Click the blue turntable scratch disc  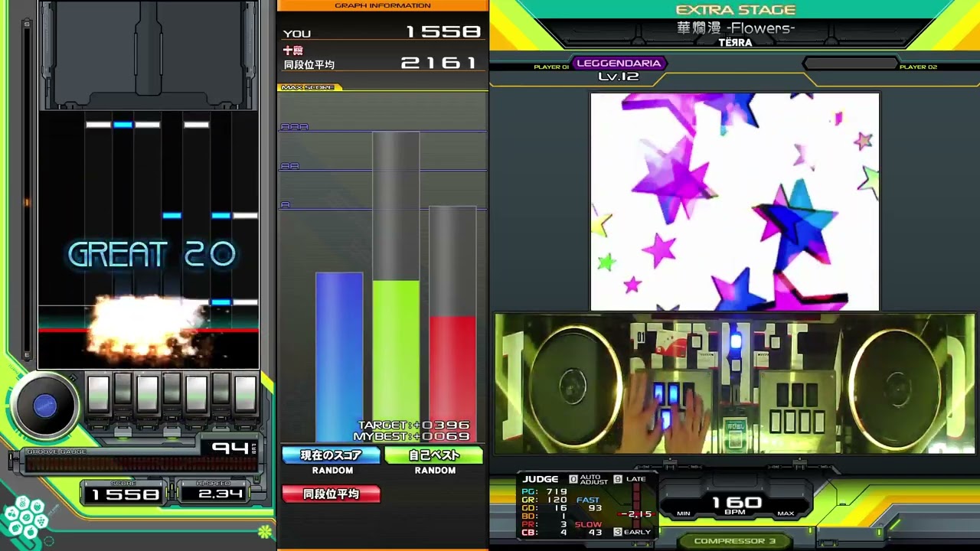pyautogui.click(x=45, y=406)
